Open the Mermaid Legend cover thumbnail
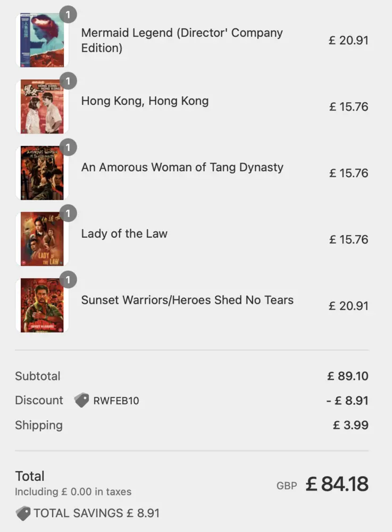The height and width of the screenshot is (532, 392). pyautogui.click(x=41, y=40)
